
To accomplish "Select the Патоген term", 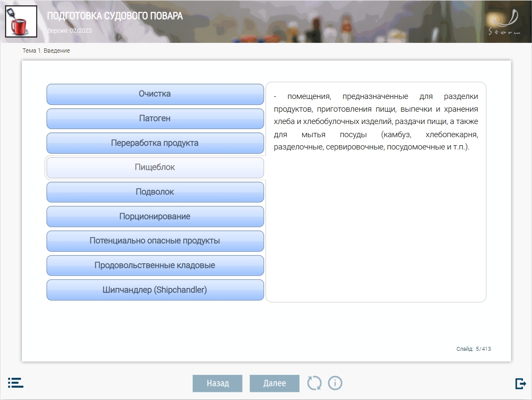I will pos(155,118).
